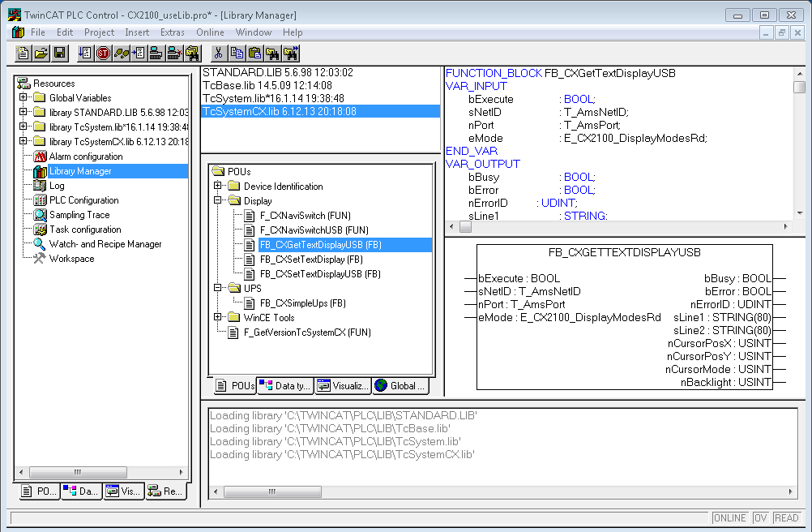
Task: Open the Insert menu
Action: click(137, 32)
